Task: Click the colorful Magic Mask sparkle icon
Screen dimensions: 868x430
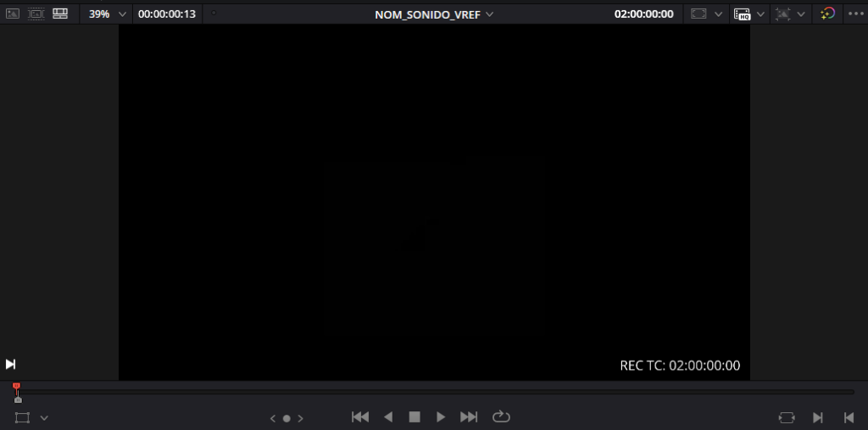Action: click(827, 14)
